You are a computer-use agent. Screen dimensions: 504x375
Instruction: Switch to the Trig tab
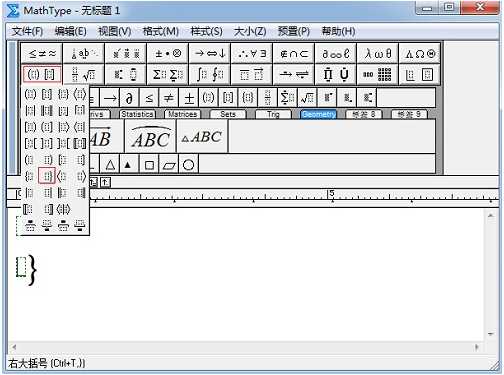point(273,114)
